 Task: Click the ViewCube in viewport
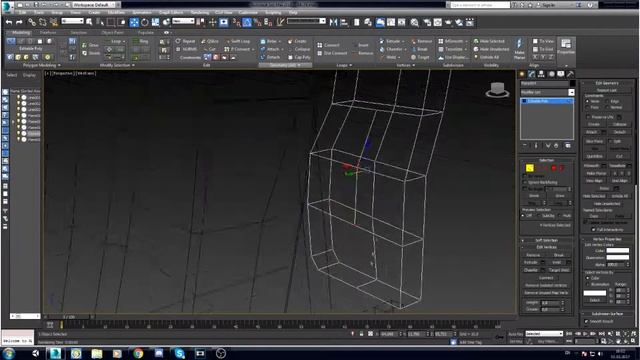pyautogui.click(x=497, y=90)
